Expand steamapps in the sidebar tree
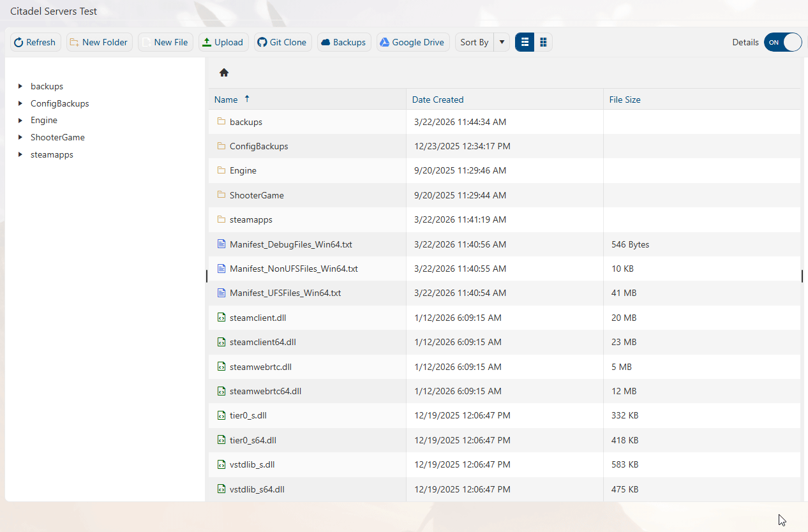808x532 pixels. [20, 154]
